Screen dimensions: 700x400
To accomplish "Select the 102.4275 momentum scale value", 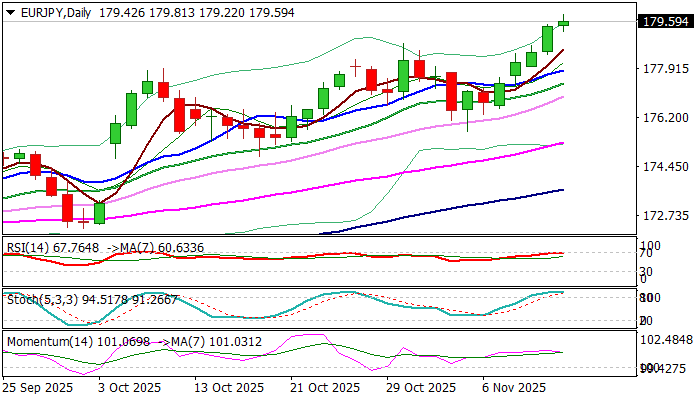I will [667, 339].
